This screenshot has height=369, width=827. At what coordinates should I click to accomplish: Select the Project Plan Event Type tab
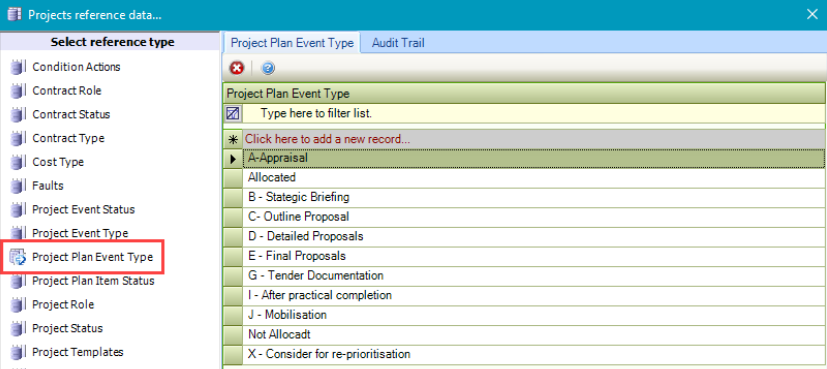point(292,43)
